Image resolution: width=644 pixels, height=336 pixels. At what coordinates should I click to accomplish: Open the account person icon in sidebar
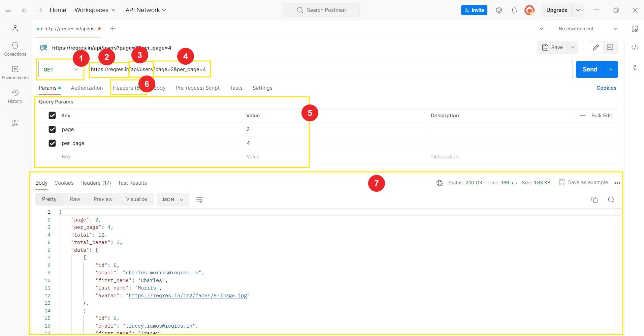(15, 29)
